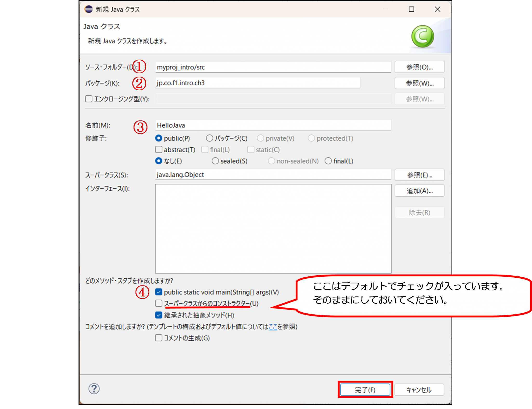Maximize the dialog window
The width and height of the screenshot is (532, 409).
pyautogui.click(x=411, y=9)
